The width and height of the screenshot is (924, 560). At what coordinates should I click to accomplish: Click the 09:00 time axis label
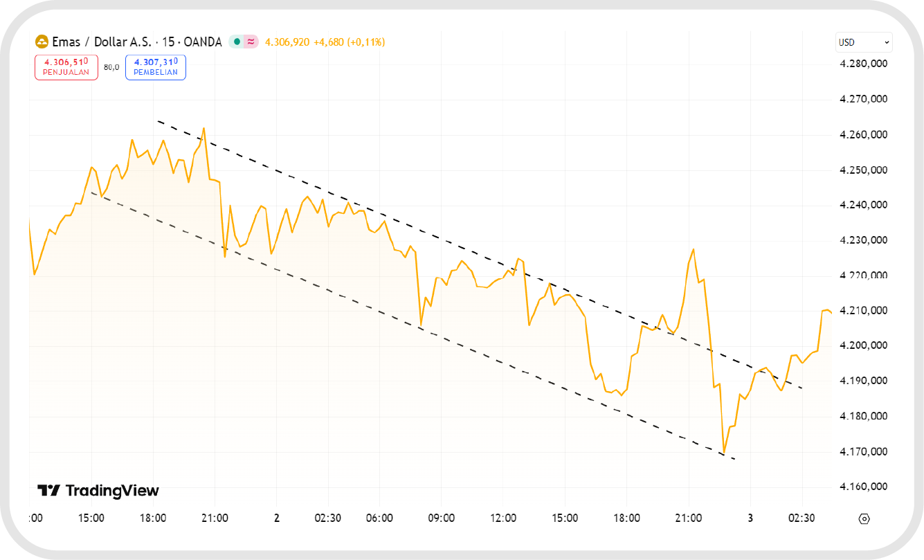(x=442, y=518)
